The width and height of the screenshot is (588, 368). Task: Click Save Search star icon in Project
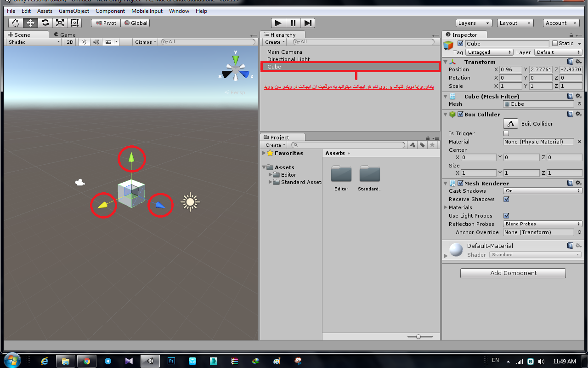point(432,145)
